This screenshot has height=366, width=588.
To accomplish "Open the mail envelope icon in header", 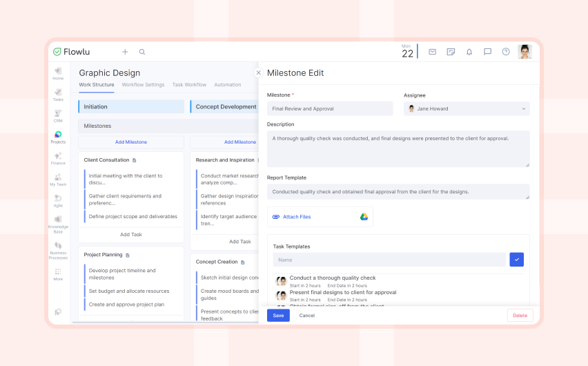I will coord(432,52).
